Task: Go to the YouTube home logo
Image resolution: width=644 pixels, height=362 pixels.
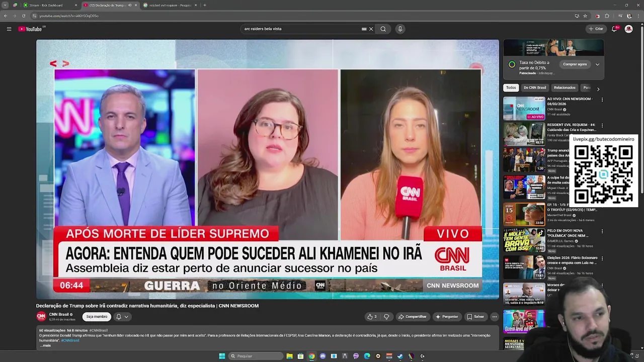Action: tap(31, 29)
